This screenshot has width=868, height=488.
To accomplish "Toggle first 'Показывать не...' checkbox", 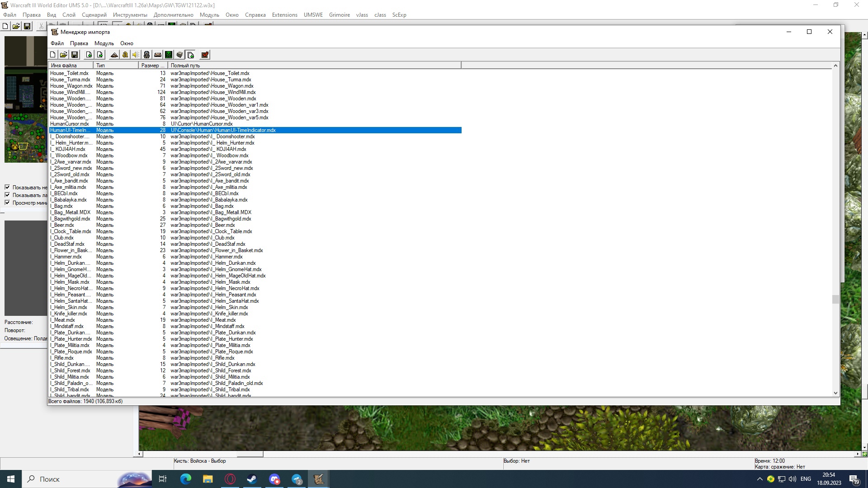I will coord(7,187).
